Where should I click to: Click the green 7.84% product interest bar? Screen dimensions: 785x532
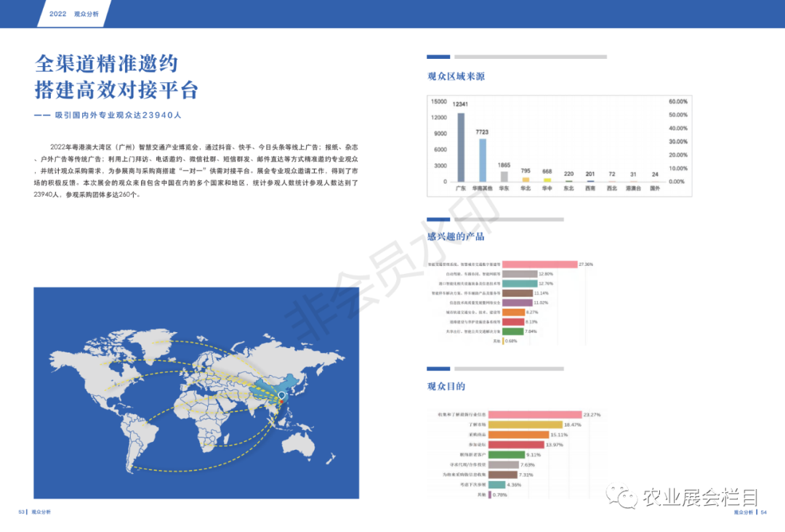click(x=512, y=331)
